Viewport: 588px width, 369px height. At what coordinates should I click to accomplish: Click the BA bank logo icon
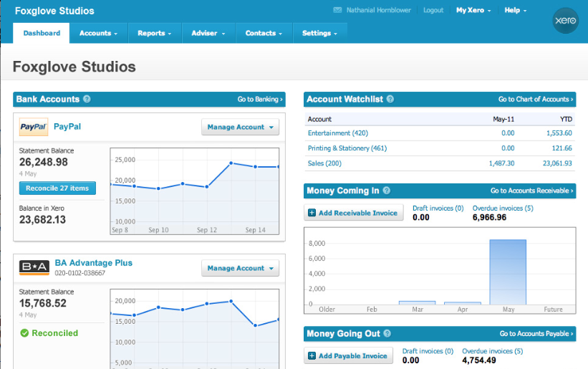(x=33, y=268)
